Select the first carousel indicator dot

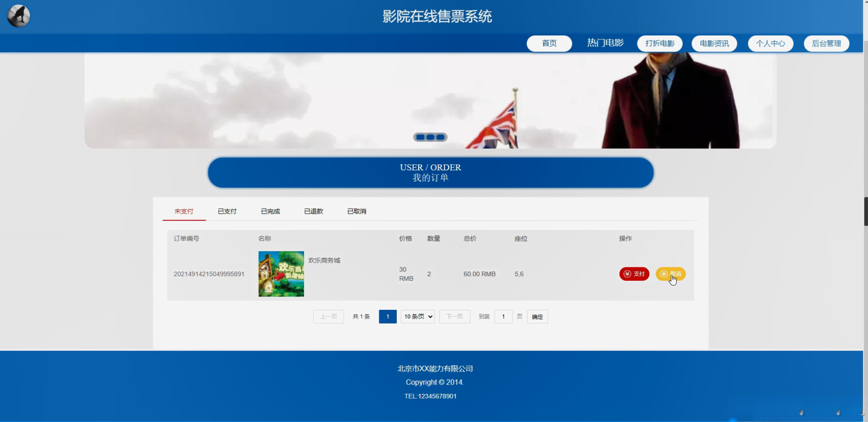[420, 137]
